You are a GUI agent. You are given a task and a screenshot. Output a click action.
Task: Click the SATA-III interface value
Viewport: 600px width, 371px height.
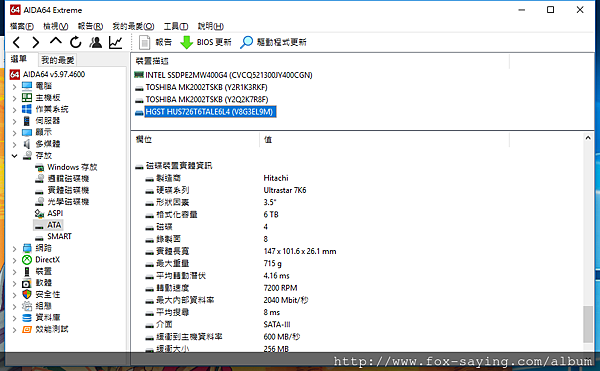pyautogui.click(x=277, y=324)
